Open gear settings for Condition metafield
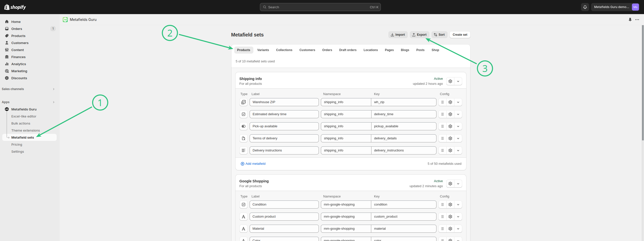644x241 pixels. coord(450,205)
